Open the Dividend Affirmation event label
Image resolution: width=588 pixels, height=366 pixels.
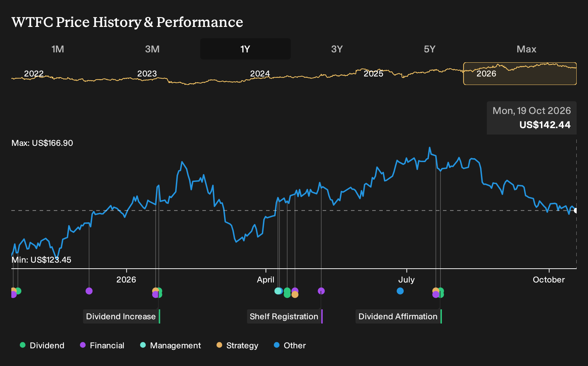[399, 316]
